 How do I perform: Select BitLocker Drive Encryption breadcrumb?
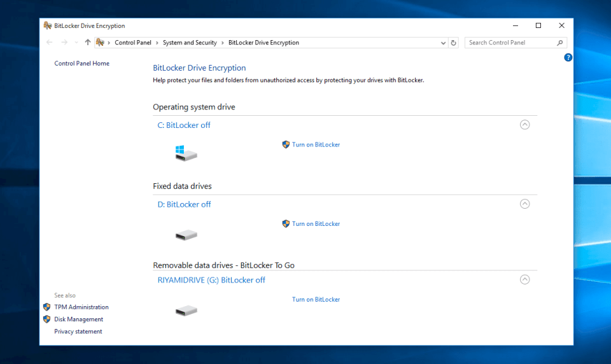click(x=263, y=43)
